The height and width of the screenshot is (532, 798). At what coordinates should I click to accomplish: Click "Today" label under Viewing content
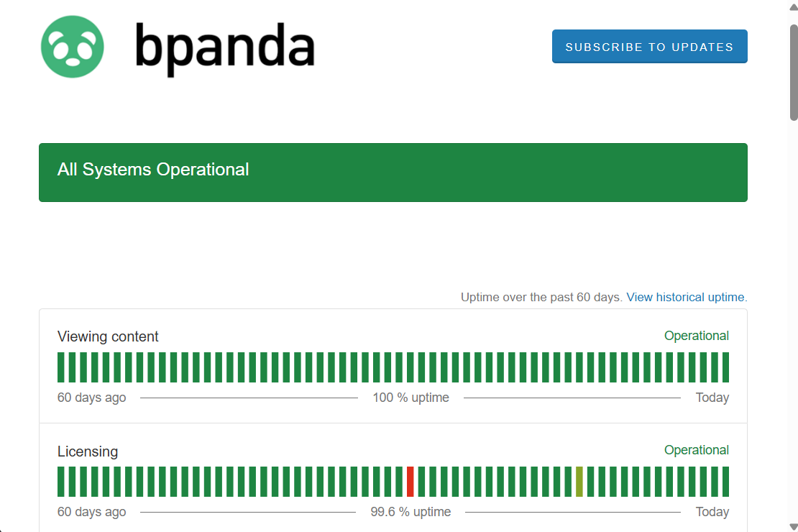coord(712,398)
